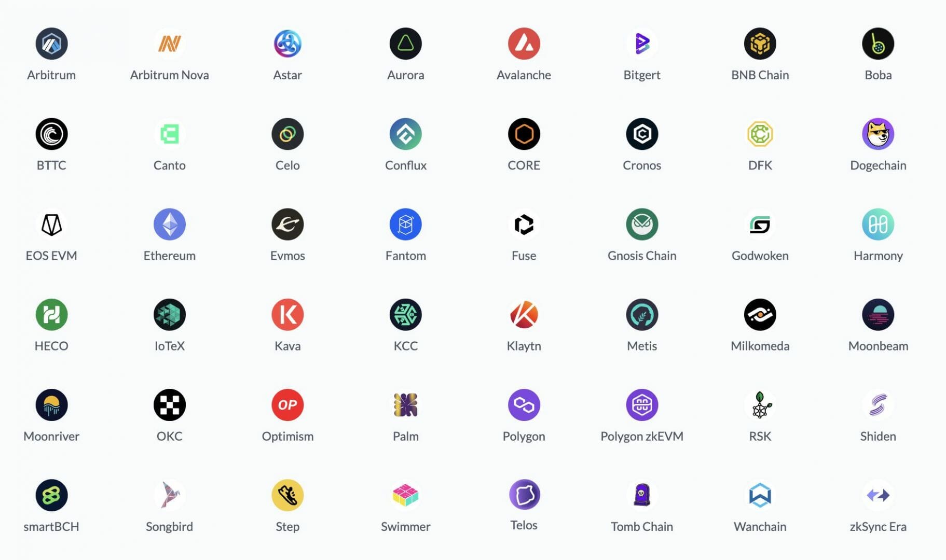Screen dimensions: 946x560
Task: Click the Evmos network icon
Action: pyautogui.click(x=287, y=224)
